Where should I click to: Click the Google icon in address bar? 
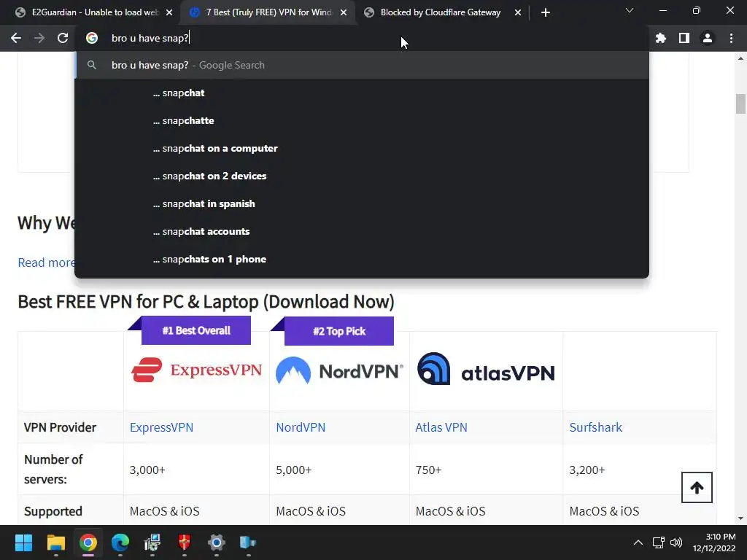[92, 38]
